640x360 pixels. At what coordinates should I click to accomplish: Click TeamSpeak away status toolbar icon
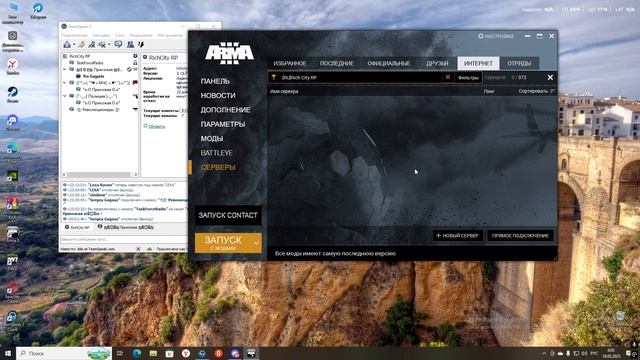118,44
